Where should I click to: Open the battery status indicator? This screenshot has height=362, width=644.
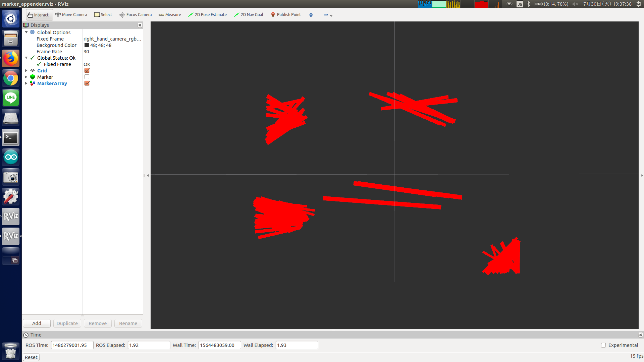[551, 4]
